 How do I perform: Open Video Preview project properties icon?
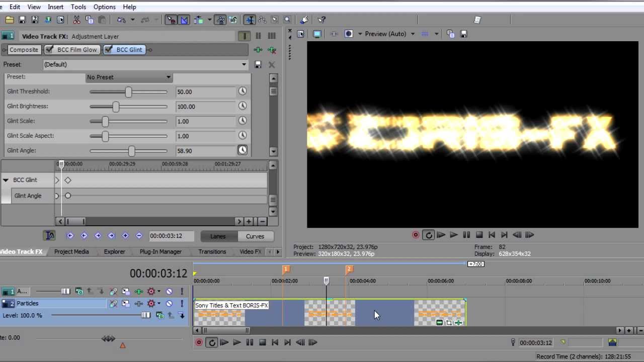click(301, 34)
